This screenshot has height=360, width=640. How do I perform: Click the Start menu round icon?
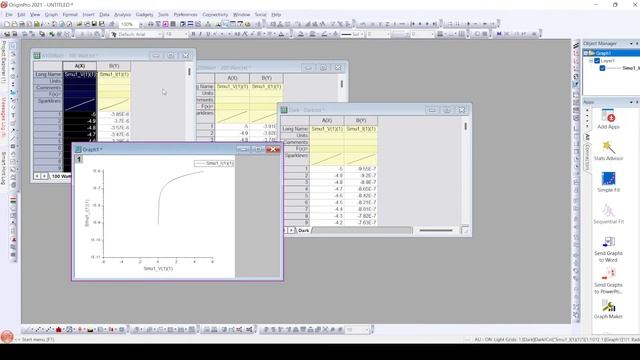coord(7,337)
